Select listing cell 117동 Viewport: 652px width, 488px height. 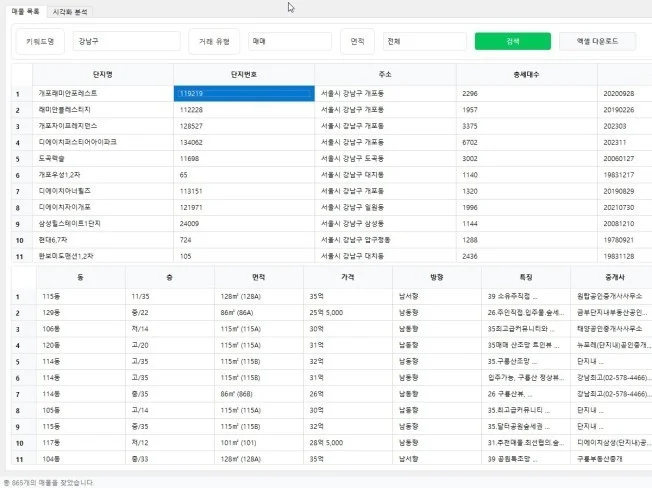pos(81,443)
